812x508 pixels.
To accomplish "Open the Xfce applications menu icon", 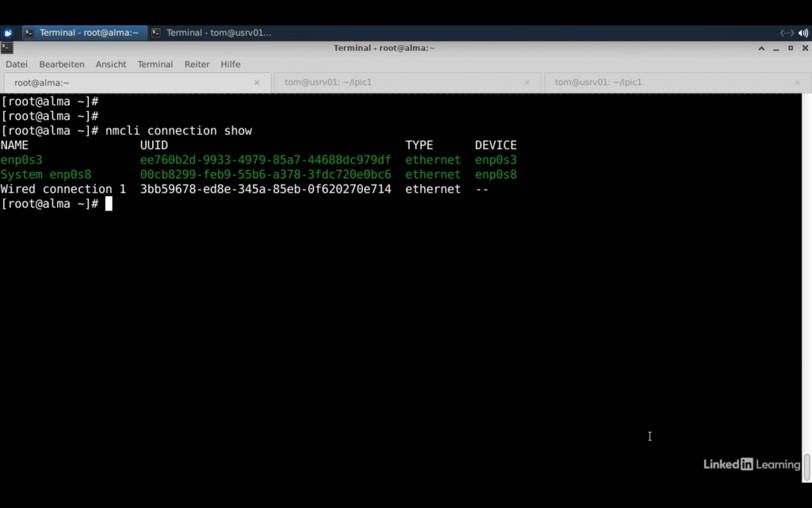I will click(8, 33).
